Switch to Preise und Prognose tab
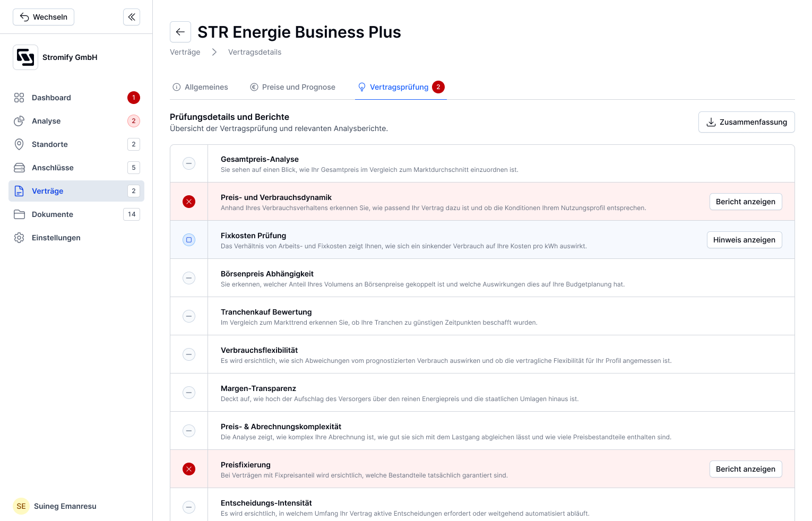Viewport: 812px width, 521px height. pos(293,87)
